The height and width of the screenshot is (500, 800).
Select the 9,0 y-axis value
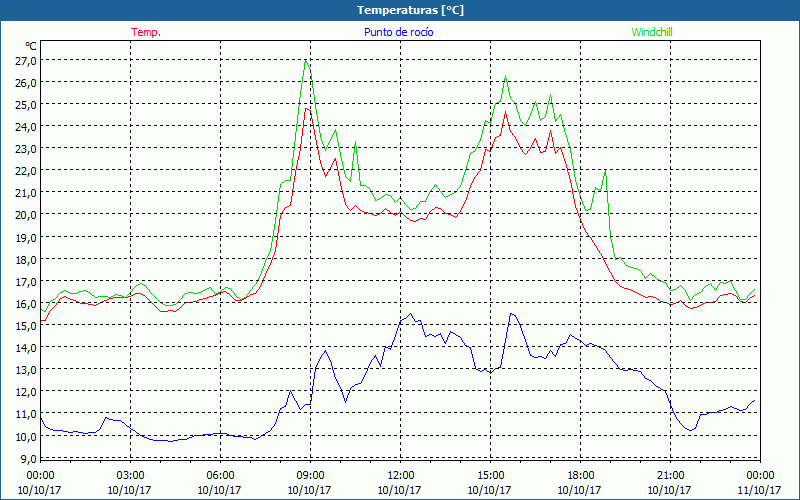(x=29, y=458)
